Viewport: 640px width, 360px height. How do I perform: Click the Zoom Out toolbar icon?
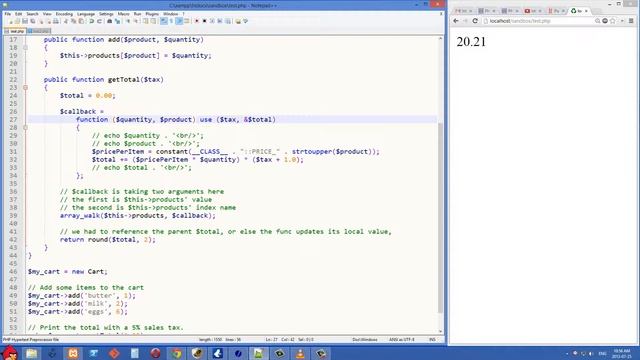(136, 21)
